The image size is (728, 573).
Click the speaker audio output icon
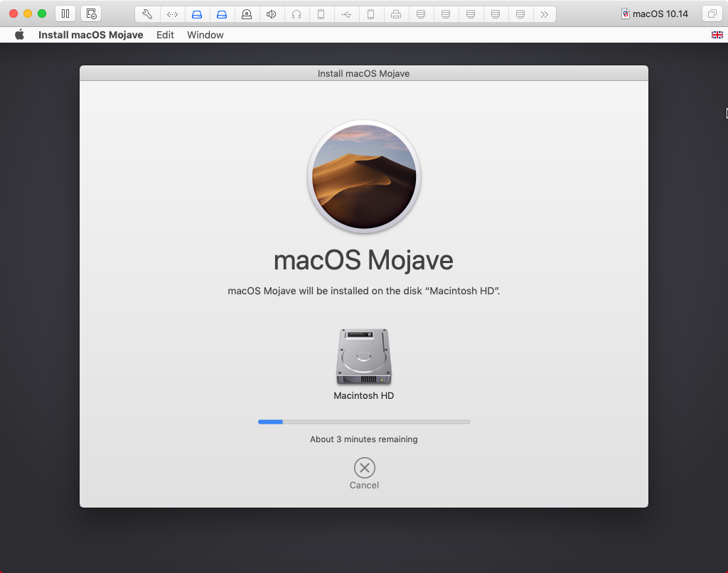point(272,13)
